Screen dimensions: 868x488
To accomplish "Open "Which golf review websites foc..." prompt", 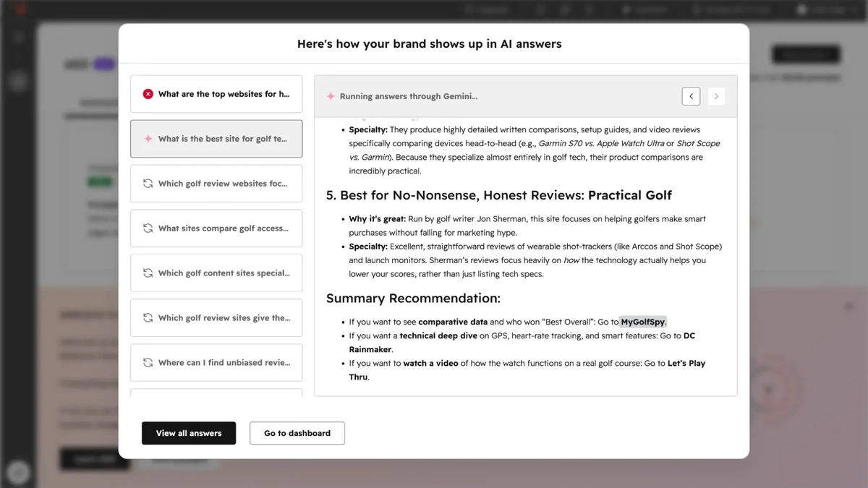I will (216, 184).
